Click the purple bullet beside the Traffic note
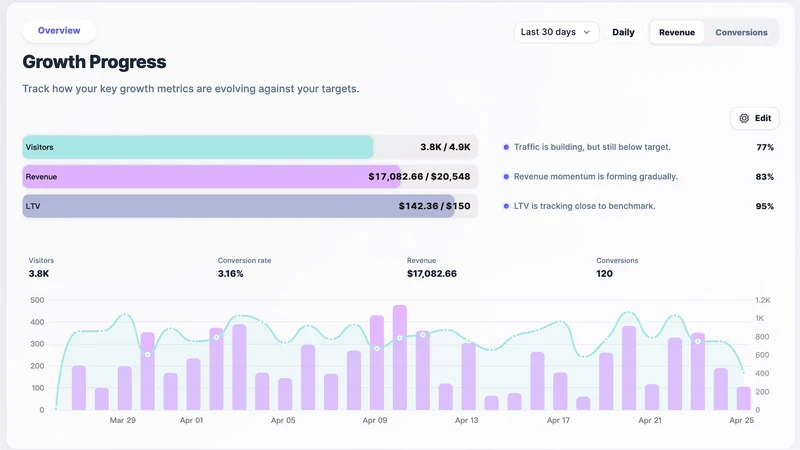Screen dimensions: 800x450 pyautogui.click(x=506, y=147)
